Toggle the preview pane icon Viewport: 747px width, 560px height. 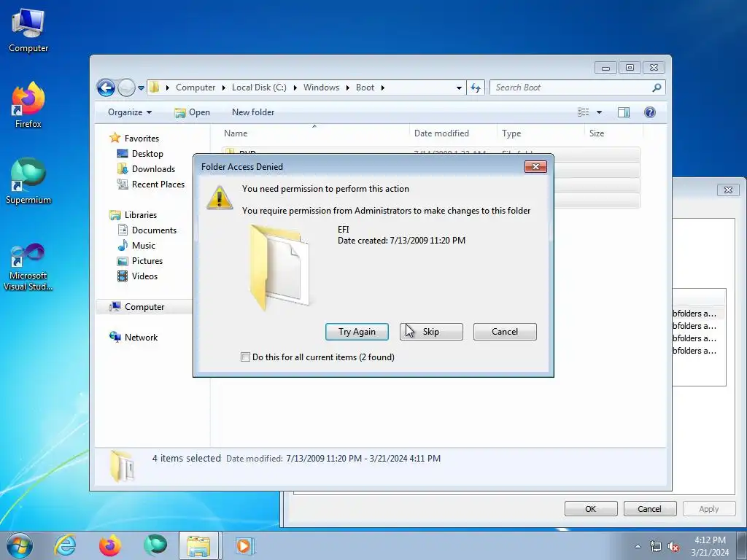(623, 112)
